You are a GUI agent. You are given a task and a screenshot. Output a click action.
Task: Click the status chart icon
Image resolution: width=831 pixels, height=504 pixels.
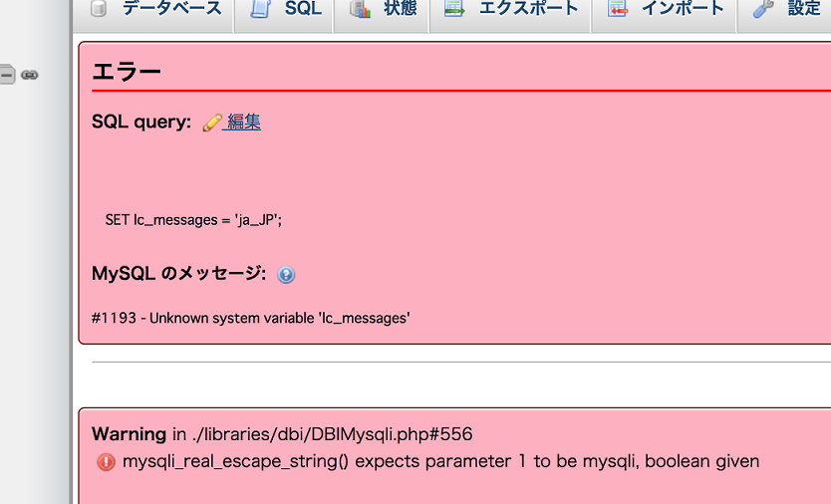pyautogui.click(x=361, y=9)
